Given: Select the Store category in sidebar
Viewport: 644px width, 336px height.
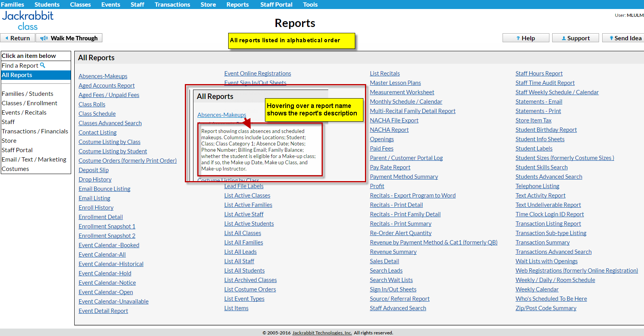Looking at the screenshot, I should click(9, 141).
